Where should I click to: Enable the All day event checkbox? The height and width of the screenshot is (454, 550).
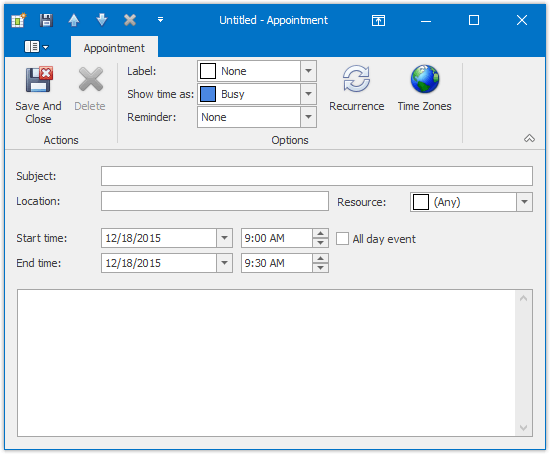[342, 239]
